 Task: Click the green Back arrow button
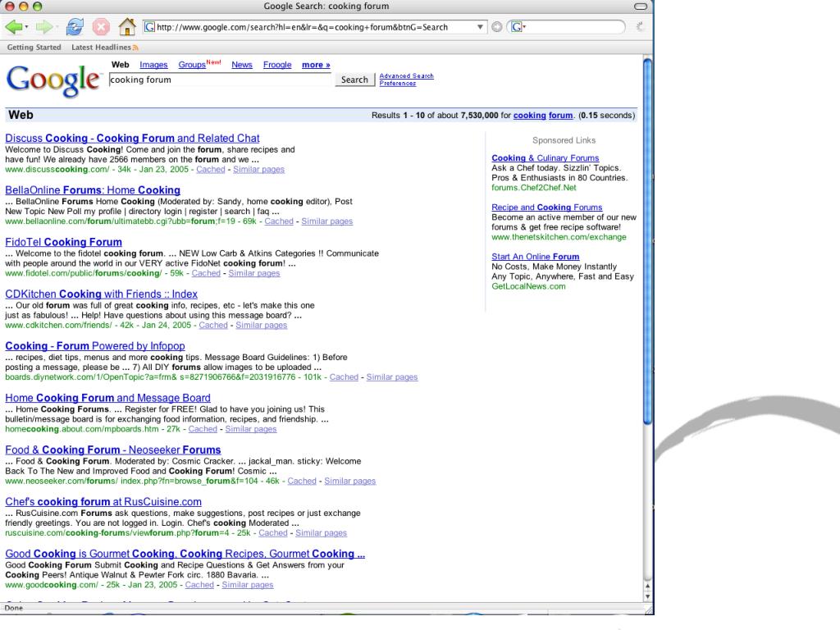[x=13, y=27]
